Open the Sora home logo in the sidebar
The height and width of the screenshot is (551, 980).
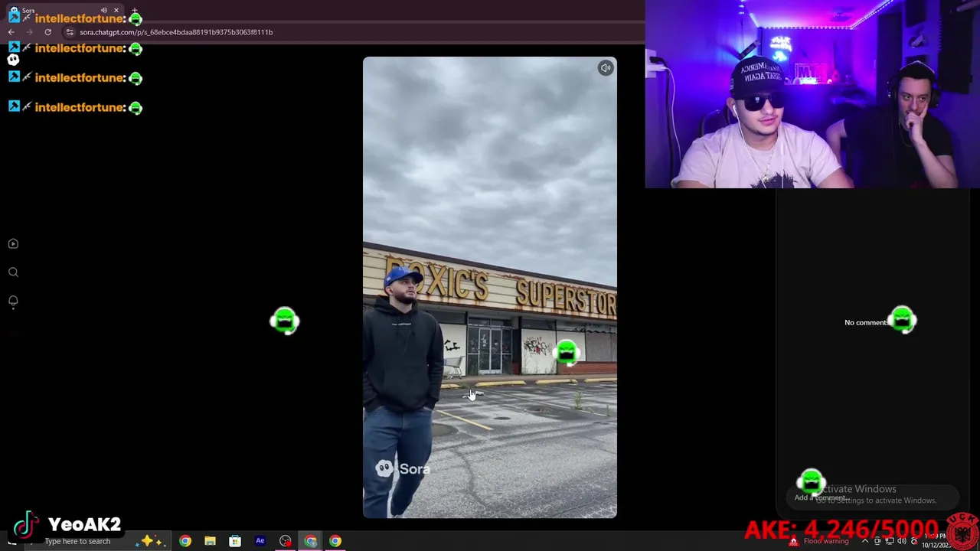(x=13, y=59)
